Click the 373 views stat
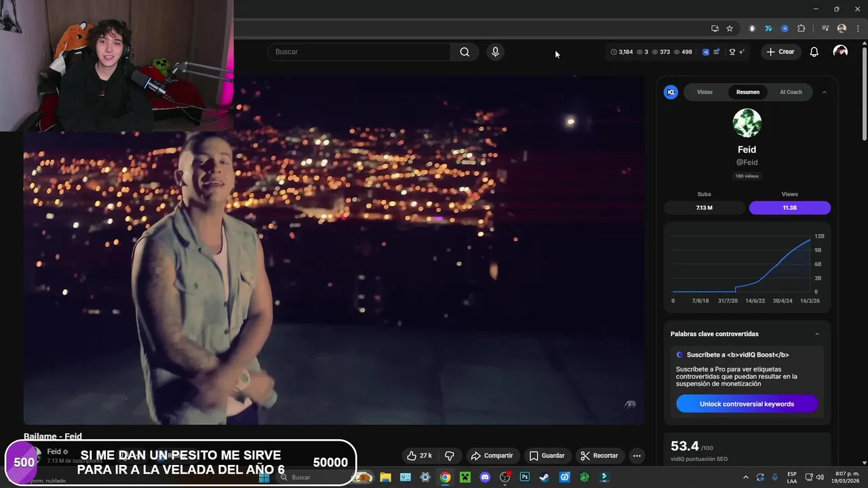868x488 pixels. 660,52
